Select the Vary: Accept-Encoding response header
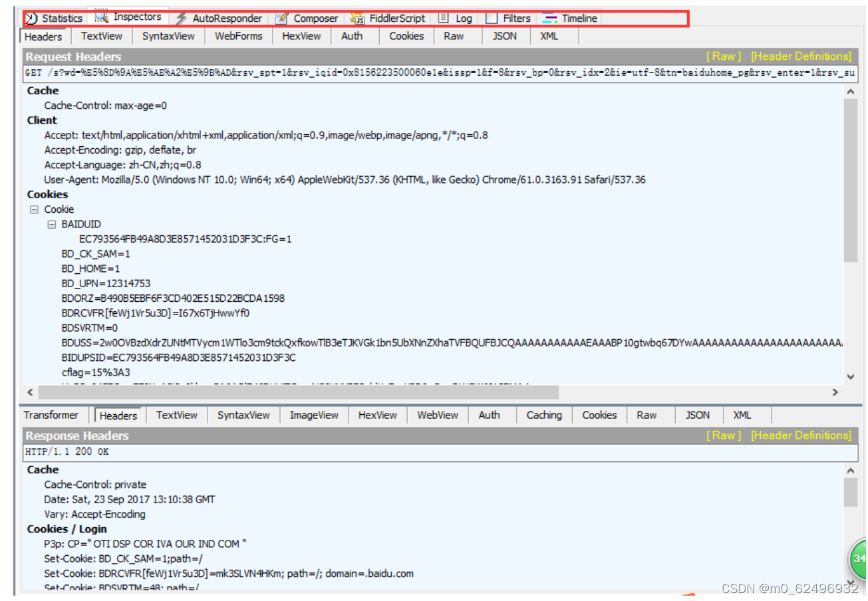The width and height of the screenshot is (868, 601). (x=94, y=514)
